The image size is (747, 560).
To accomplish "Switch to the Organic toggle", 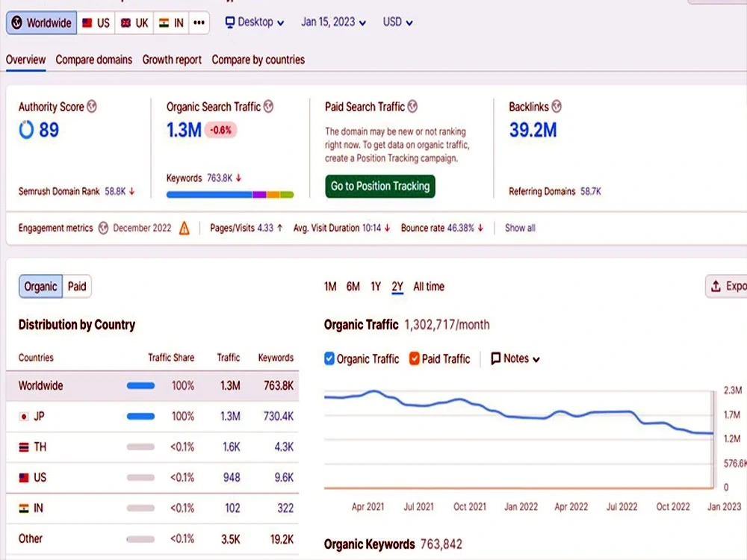I will coord(40,286).
